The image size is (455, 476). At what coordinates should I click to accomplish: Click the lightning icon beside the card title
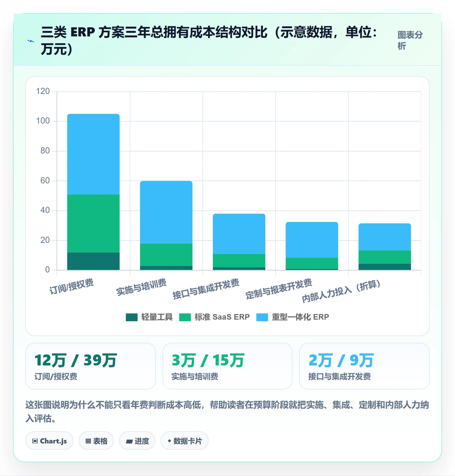(x=31, y=41)
